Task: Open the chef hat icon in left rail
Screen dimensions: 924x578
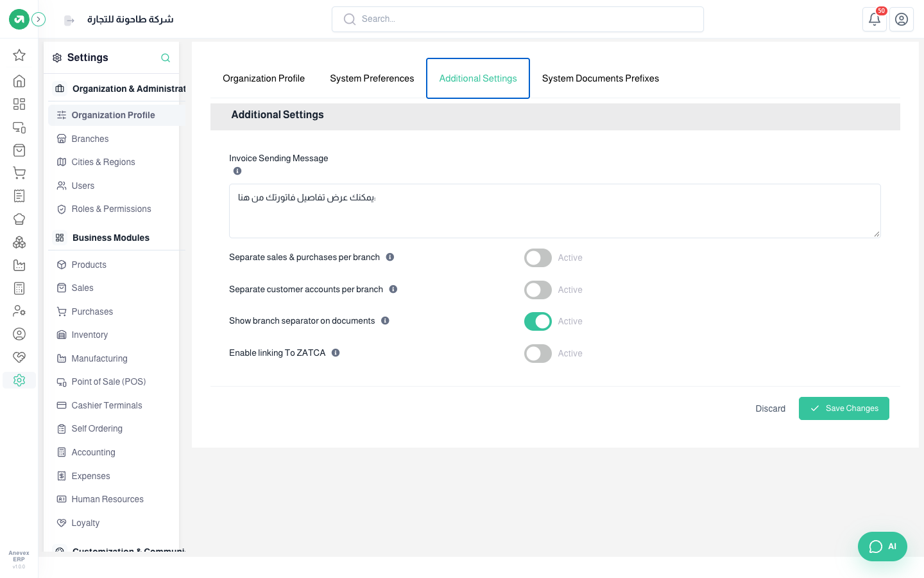Action: pyautogui.click(x=19, y=219)
